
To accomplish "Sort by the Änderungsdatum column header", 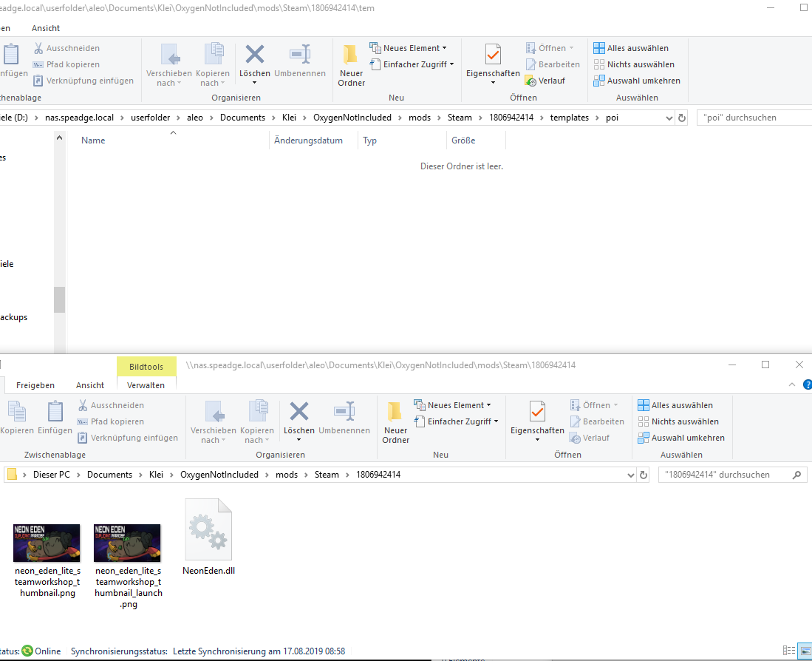I will point(308,140).
